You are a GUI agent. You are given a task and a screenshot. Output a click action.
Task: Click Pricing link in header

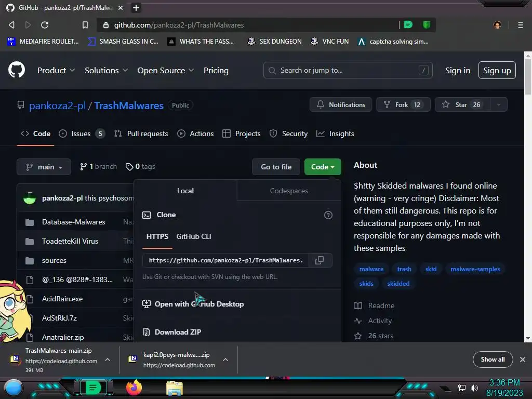(x=216, y=70)
